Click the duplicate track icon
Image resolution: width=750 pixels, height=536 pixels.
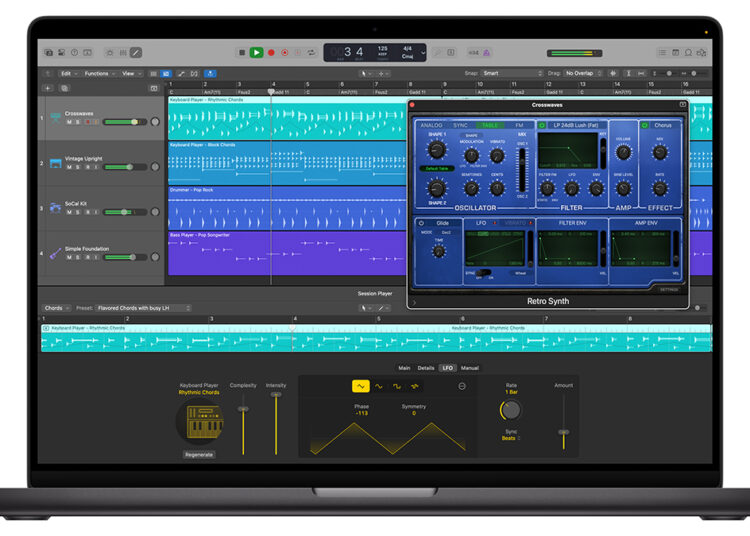(65, 88)
